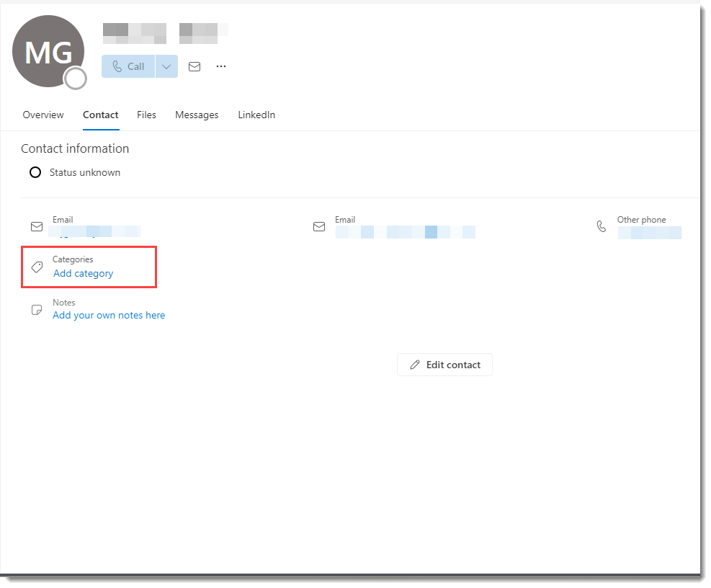Switch to the Messages tab

[197, 115]
